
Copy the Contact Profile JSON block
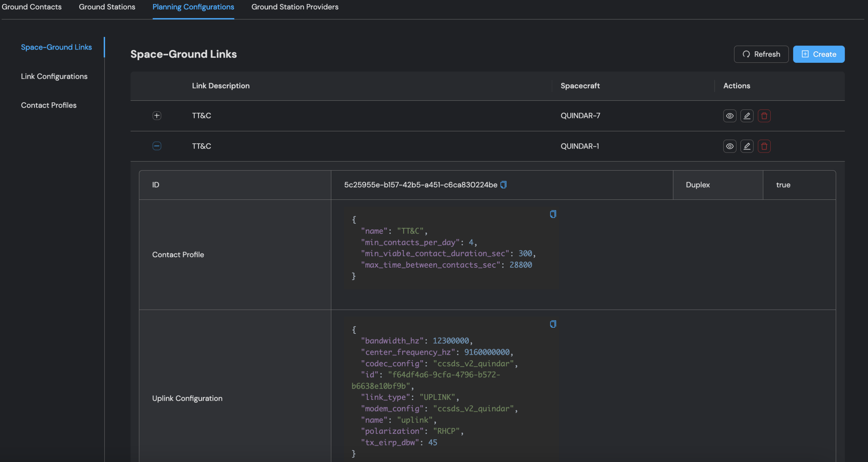(553, 214)
